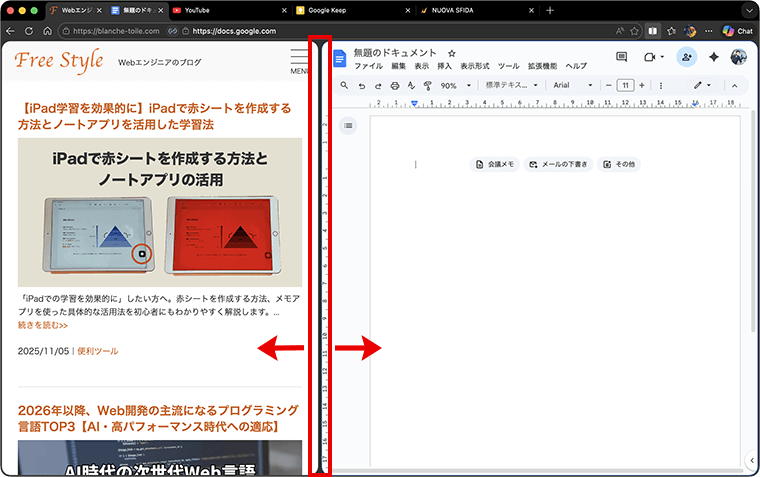Reload the page with the refresh icon
The width and height of the screenshot is (760, 477).
[x=29, y=31]
